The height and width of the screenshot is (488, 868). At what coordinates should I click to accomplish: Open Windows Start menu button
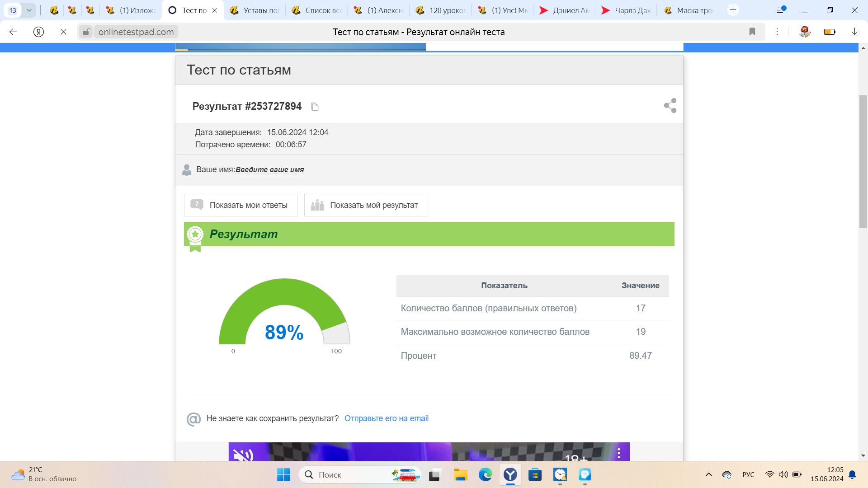283,474
